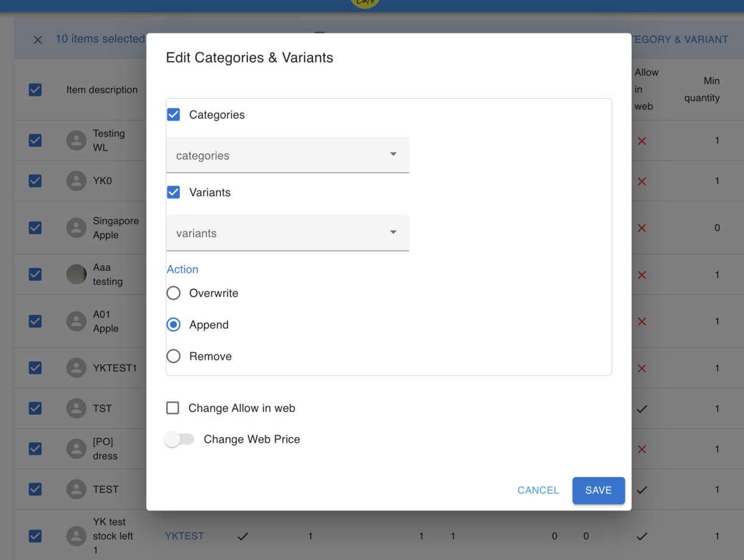Click the avatar icon for Singapore Apple

[x=76, y=228]
